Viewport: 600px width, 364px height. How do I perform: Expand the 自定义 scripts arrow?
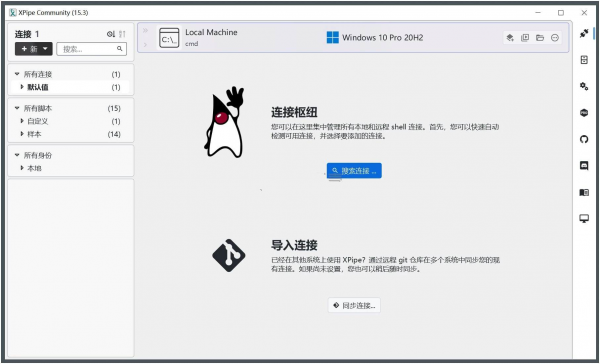[22, 121]
